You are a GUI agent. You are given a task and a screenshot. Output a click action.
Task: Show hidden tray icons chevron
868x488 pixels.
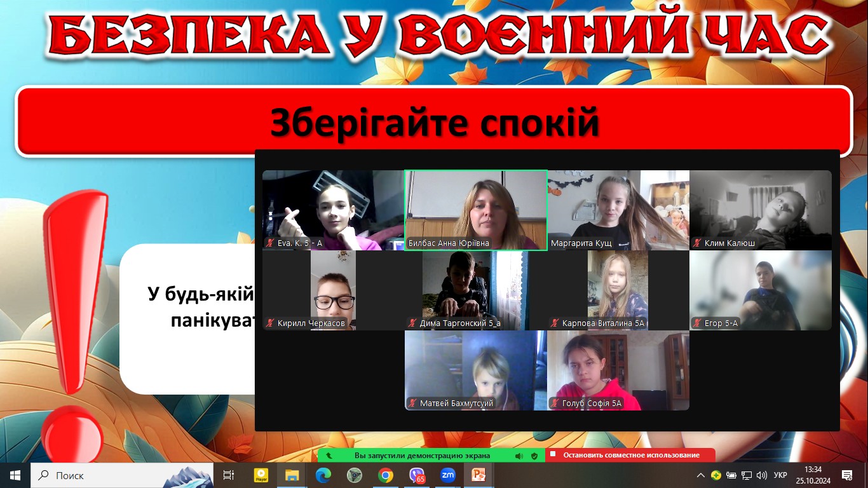701,475
